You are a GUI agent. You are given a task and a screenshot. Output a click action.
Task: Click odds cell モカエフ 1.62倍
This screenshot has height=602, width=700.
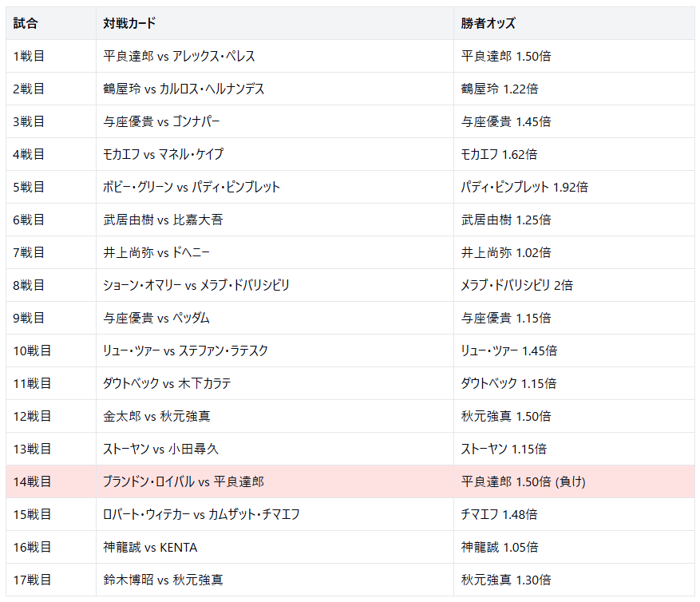(499, 154)
